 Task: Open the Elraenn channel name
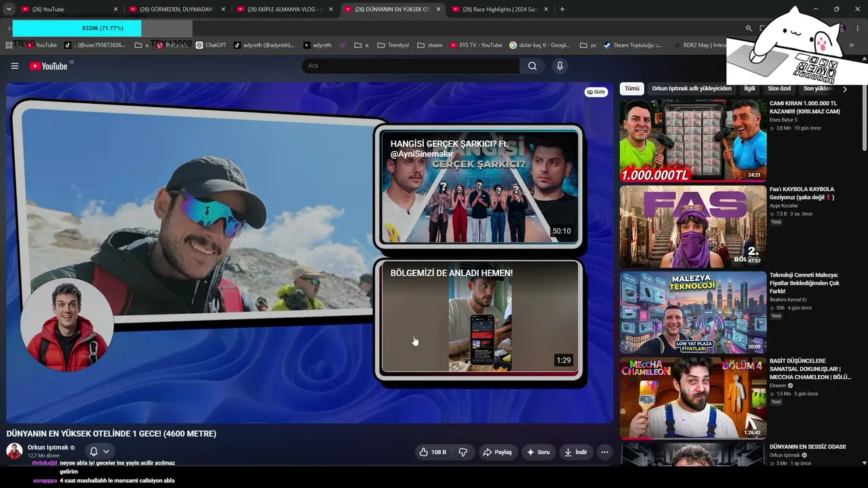click(779, 386)
